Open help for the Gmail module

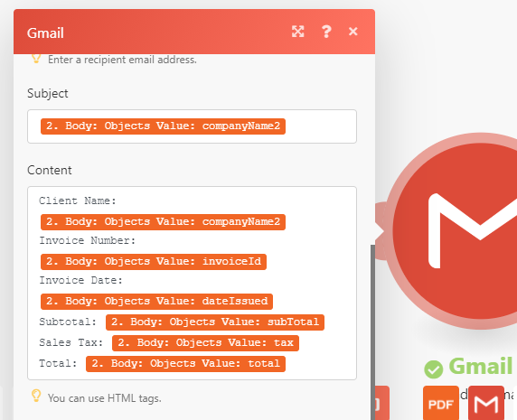point(326,32)
